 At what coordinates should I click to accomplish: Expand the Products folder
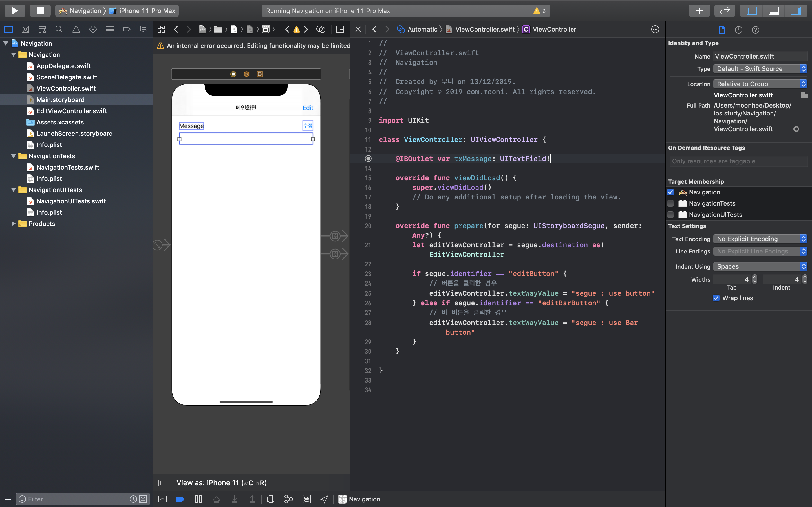pos(14,224)
